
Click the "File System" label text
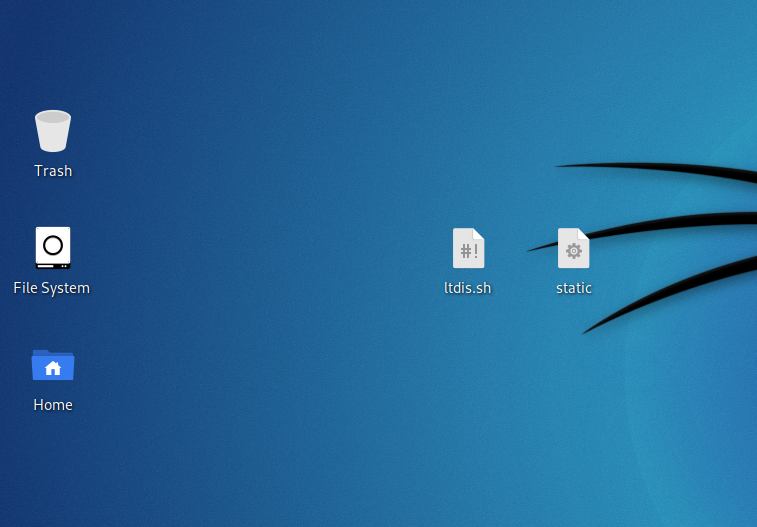point(52,288)
